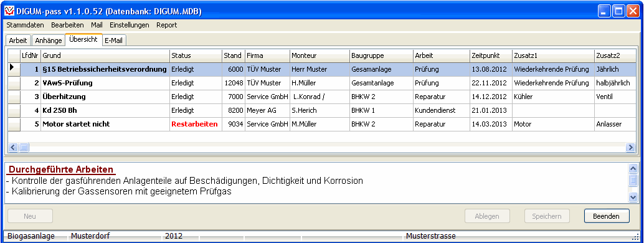Viewport: 644px width, 243px height.
Task: Click the Zusatz1 column header
Action: coord(553,55)
